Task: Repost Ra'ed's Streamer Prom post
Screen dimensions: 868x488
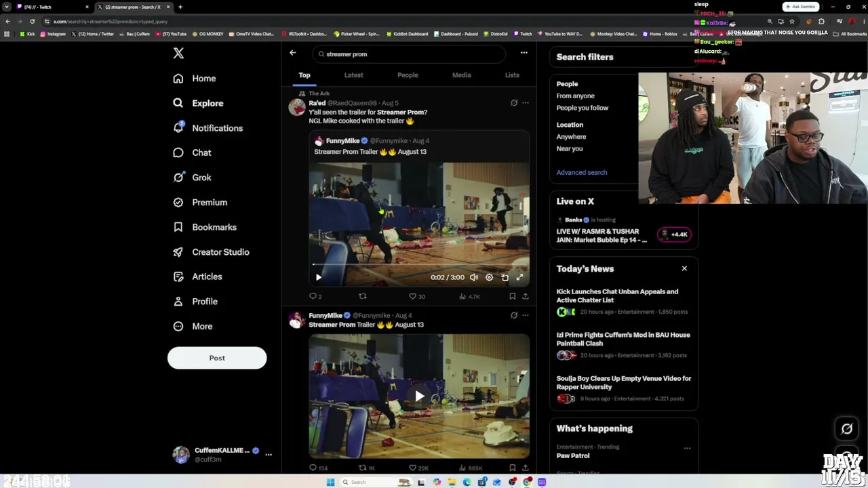Action: tap(363, 296)
